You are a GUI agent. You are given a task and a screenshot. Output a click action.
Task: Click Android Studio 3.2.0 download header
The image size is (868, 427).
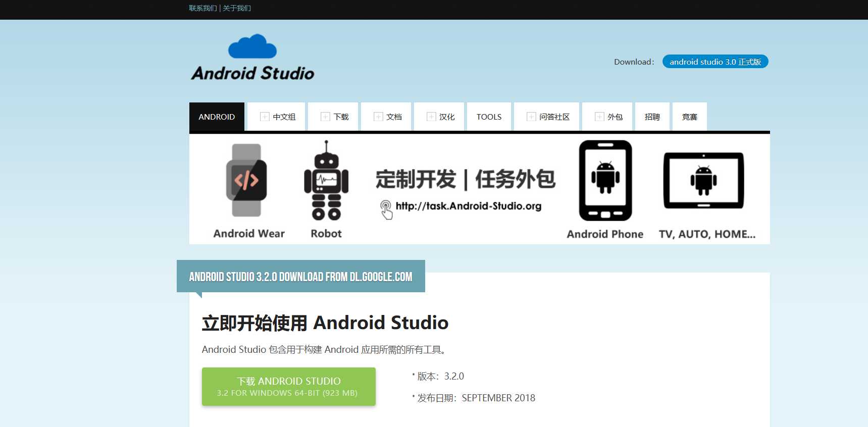301,277
